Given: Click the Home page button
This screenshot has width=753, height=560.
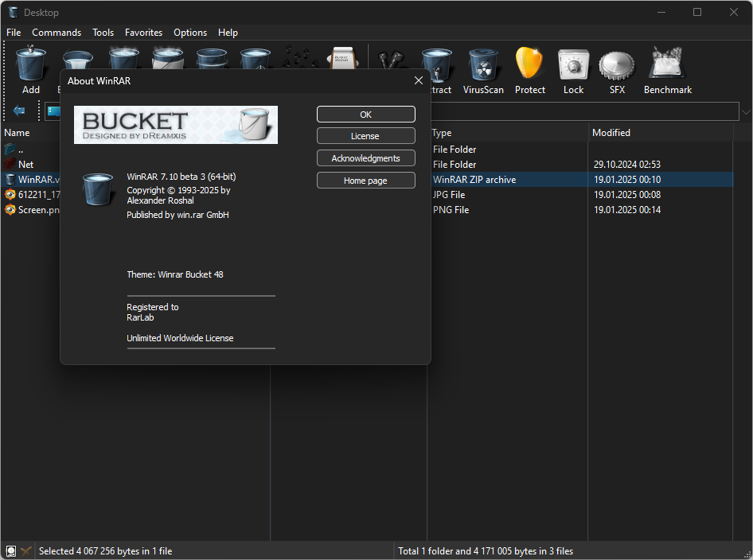Looking at the screenshot, I should 366,181.
